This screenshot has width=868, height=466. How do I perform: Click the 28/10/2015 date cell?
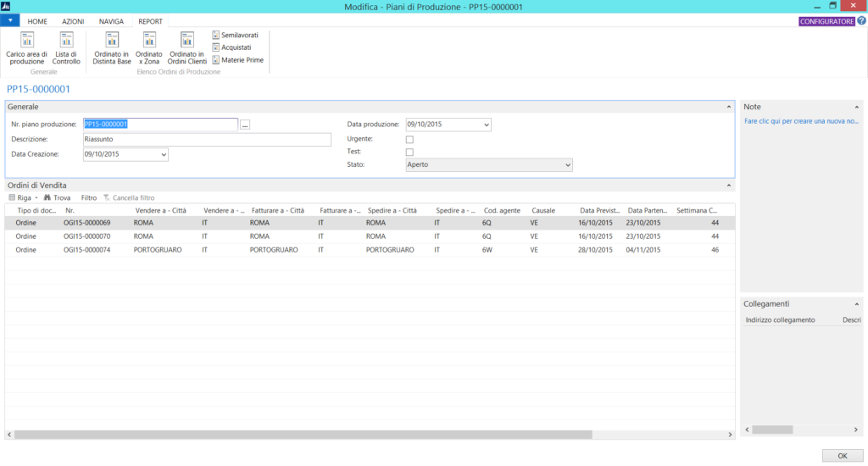[595, 250]
